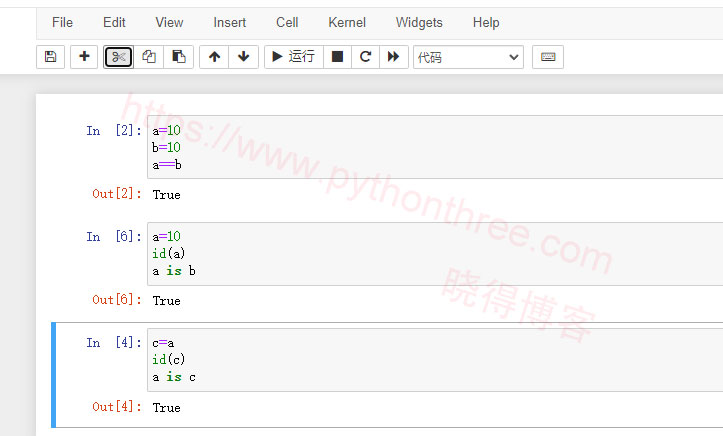Viewport: 723px width, 436px height.
Task: Click the 'a is c' code line
Action: pos(174,377)
